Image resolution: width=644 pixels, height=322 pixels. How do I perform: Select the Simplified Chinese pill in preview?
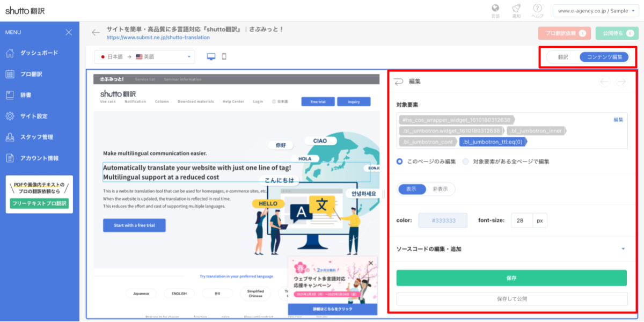pyautogui.click(x=255, y=294)
